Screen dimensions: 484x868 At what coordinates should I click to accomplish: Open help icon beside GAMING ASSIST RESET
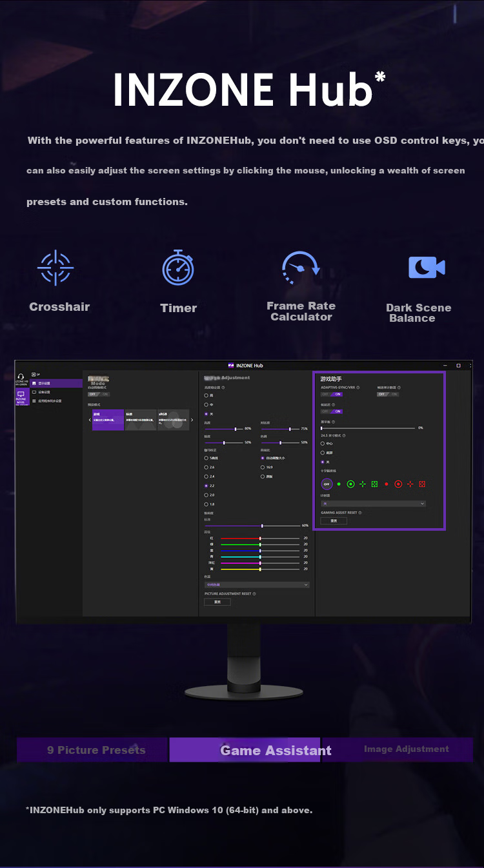360,513
